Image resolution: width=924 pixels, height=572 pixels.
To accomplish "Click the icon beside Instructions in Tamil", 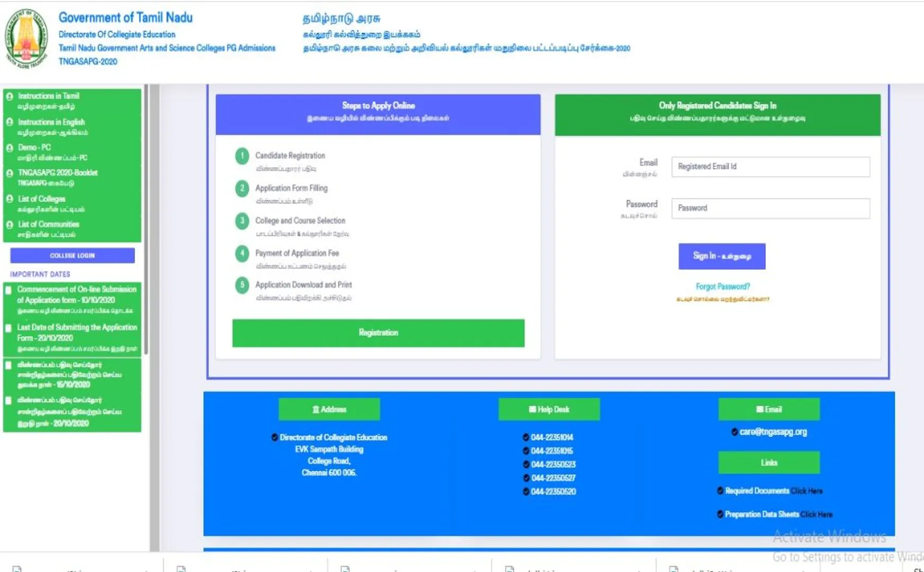I will (10, 96).
